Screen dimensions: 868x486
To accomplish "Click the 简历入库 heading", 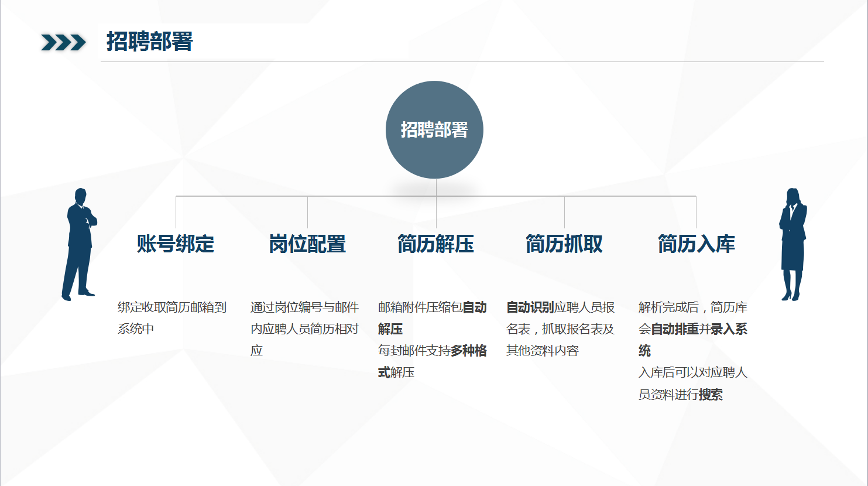I will 697,244.
